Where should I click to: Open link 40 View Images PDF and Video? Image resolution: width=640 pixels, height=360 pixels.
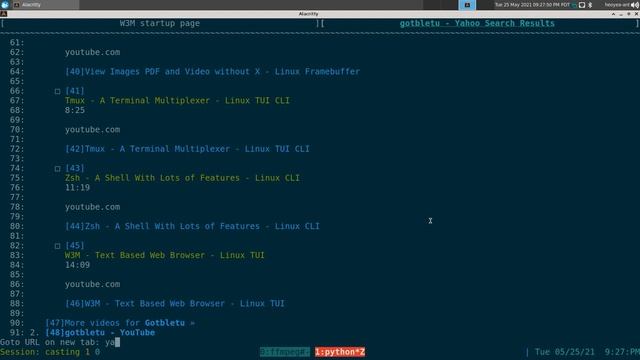click(x=212, y=71)
